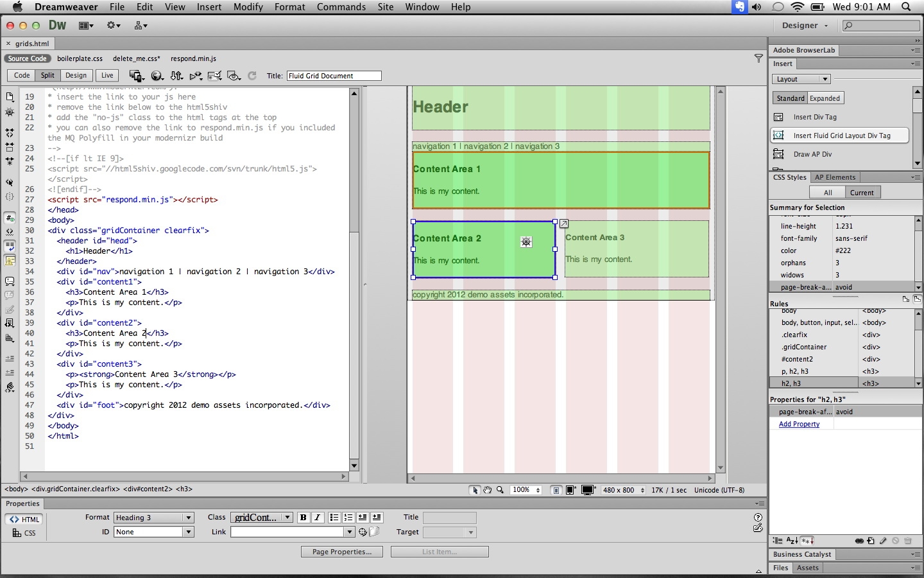
Task: Toggle Bold formatting in Properties panel
Action: tap(303, 518)
